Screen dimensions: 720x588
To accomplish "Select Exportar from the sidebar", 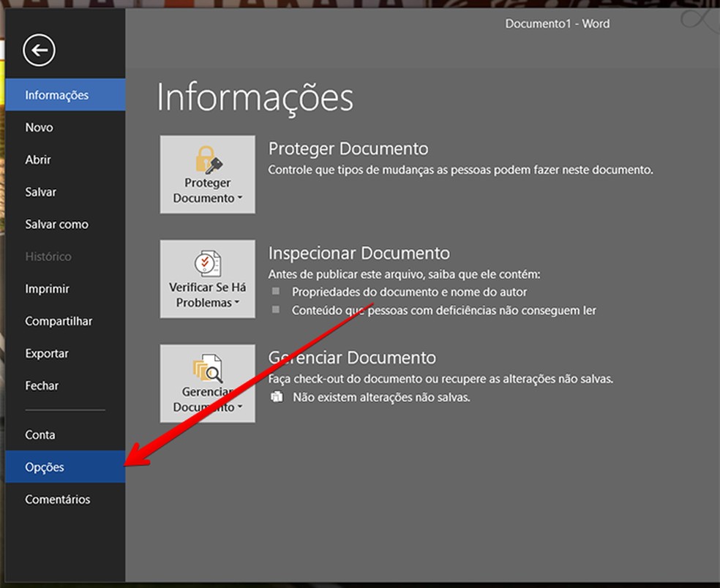I will coord(47,353).
